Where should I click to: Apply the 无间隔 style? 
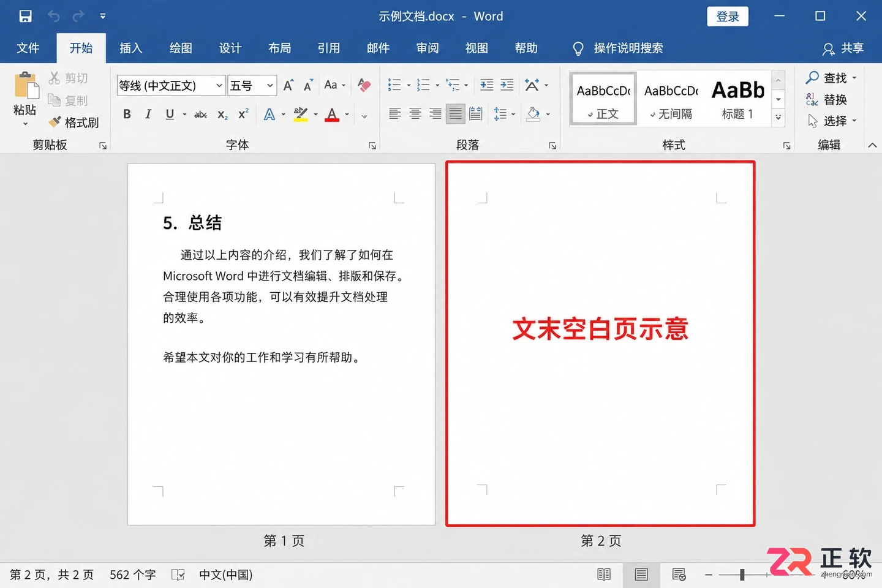[671, 99]
